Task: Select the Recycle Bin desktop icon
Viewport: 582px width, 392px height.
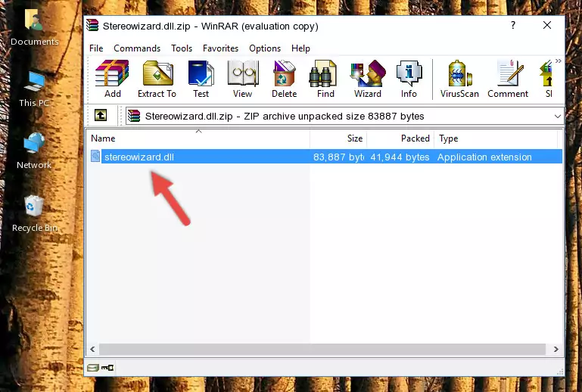Action: click(34, 214)
